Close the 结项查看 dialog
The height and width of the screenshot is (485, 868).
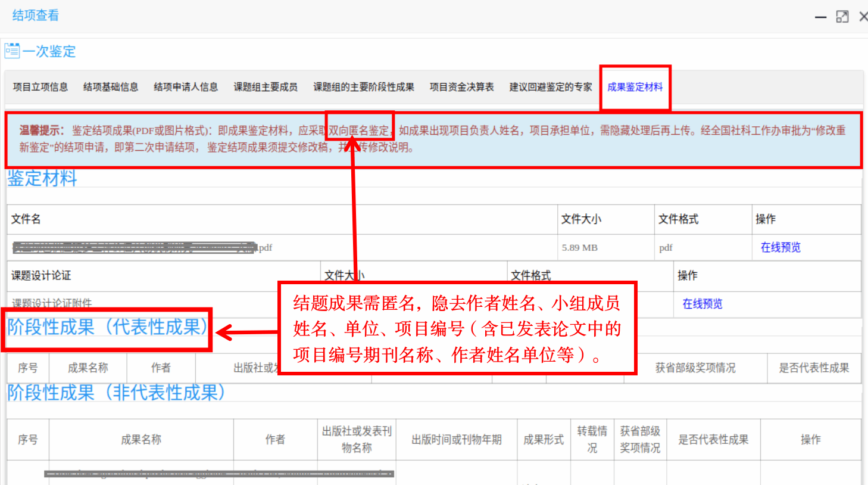point(863,17)
